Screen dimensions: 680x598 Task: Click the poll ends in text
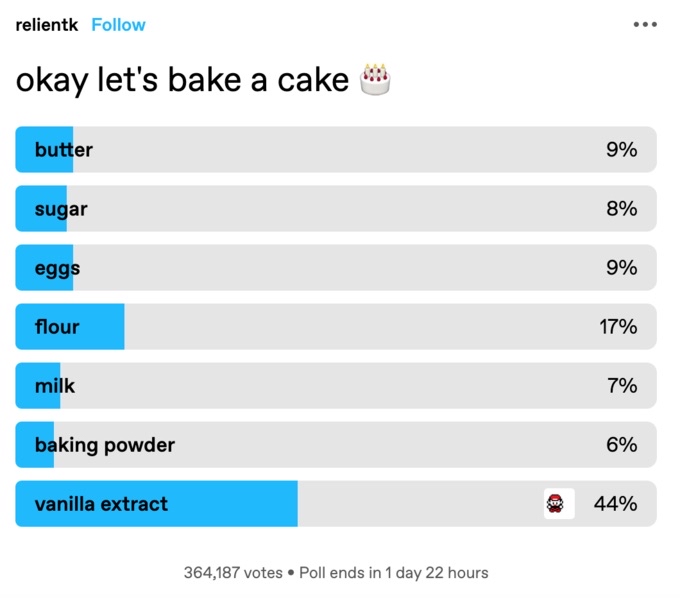coord(394,572)
